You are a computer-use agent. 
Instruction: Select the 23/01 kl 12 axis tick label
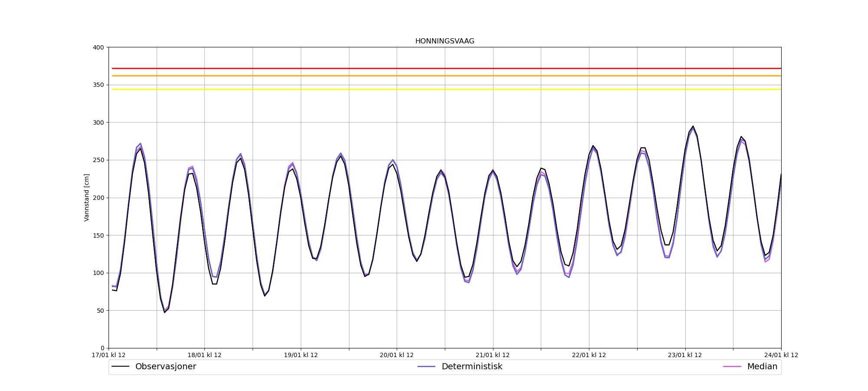[x=685, y=355]
